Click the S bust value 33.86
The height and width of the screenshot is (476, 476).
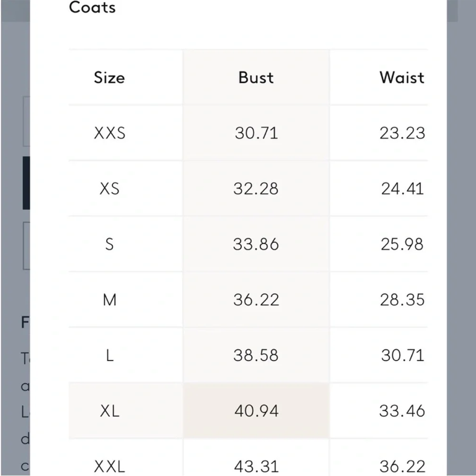[x=256, y=244]
